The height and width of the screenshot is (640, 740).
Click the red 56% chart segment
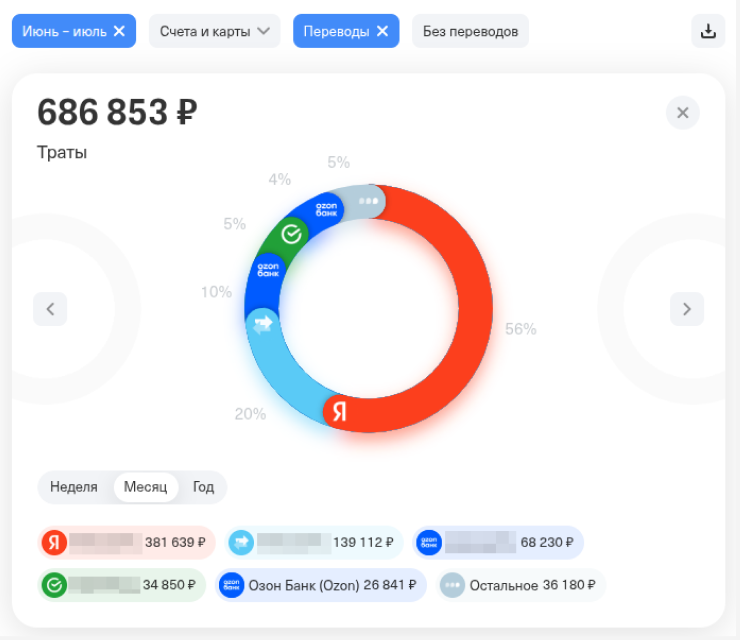[x=473, y=307]
